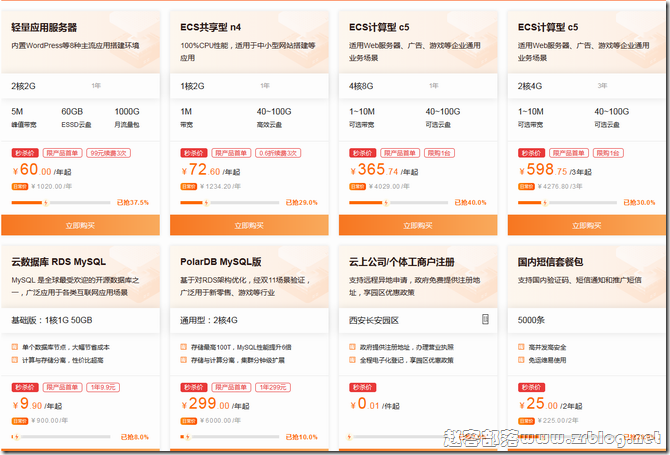Click the ¥299.00 /年起 price

[215, 404]
